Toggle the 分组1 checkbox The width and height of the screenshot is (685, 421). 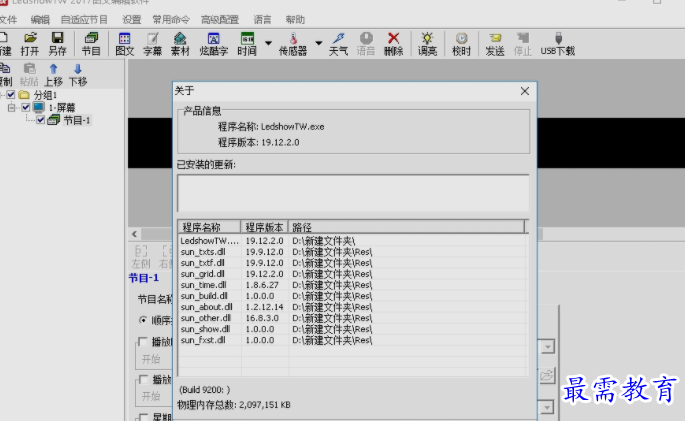tap(11, 94)
